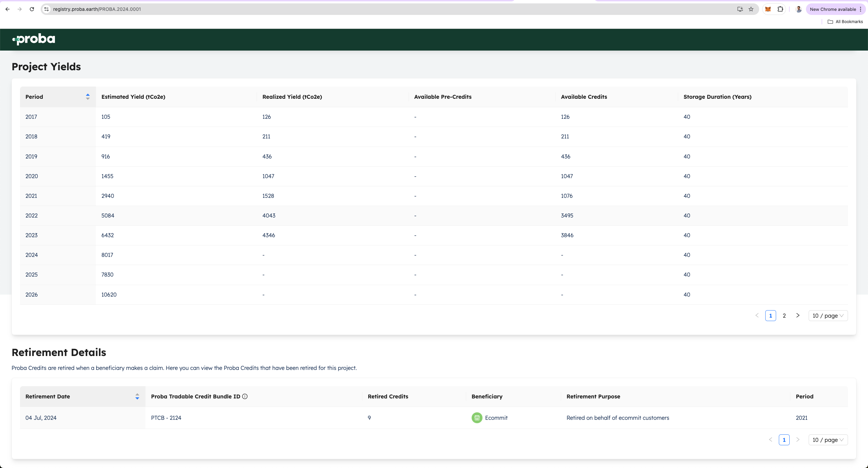868x468 pixels.
Task: Select page 1 in Retirement Details pagination
Action: tap(784, 440)
